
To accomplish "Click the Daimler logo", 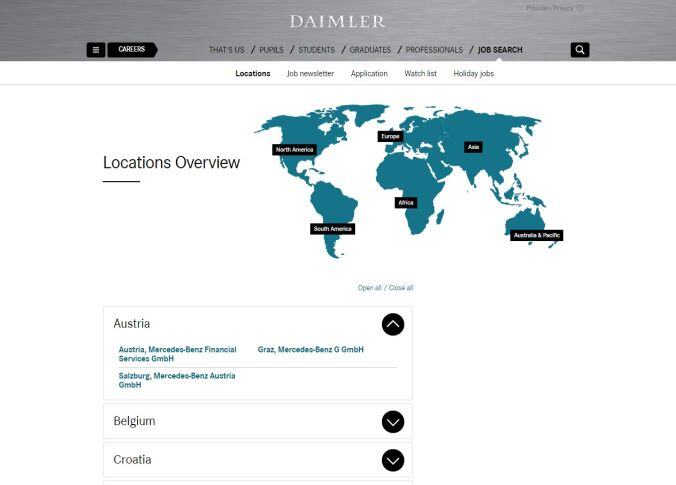I will (338, 22).
